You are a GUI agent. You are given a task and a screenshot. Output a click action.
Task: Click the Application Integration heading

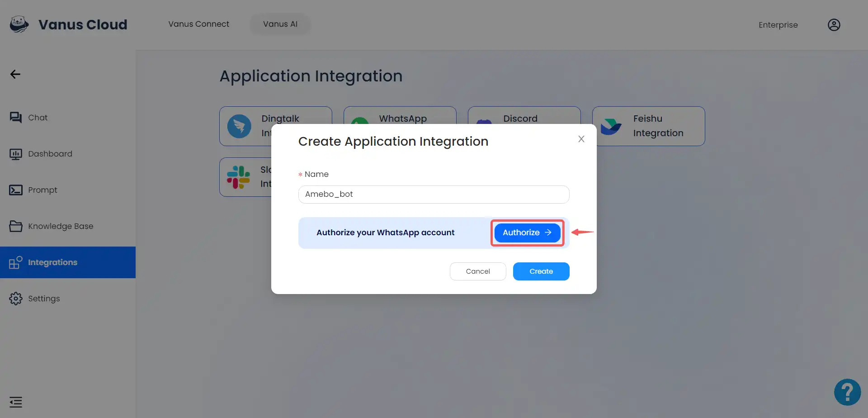click(x=311, y=76)
